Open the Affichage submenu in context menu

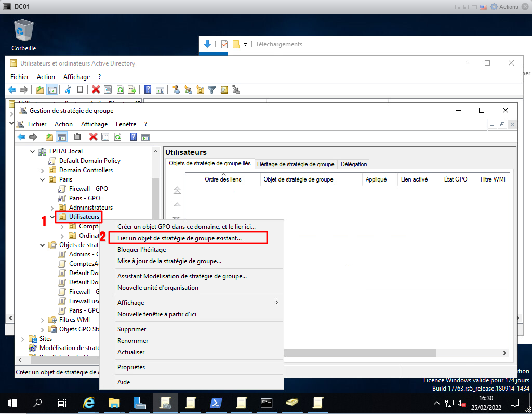click(x=130, y=303)
